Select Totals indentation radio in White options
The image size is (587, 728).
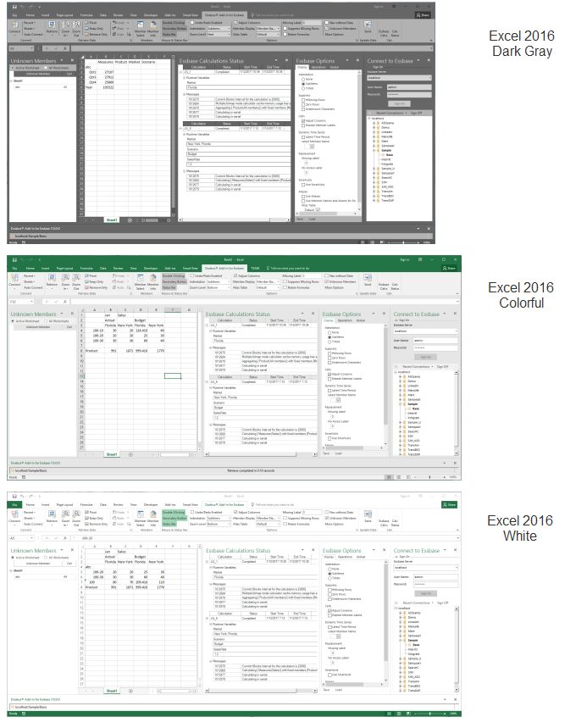pyautogui.click(x=330, y=578)
